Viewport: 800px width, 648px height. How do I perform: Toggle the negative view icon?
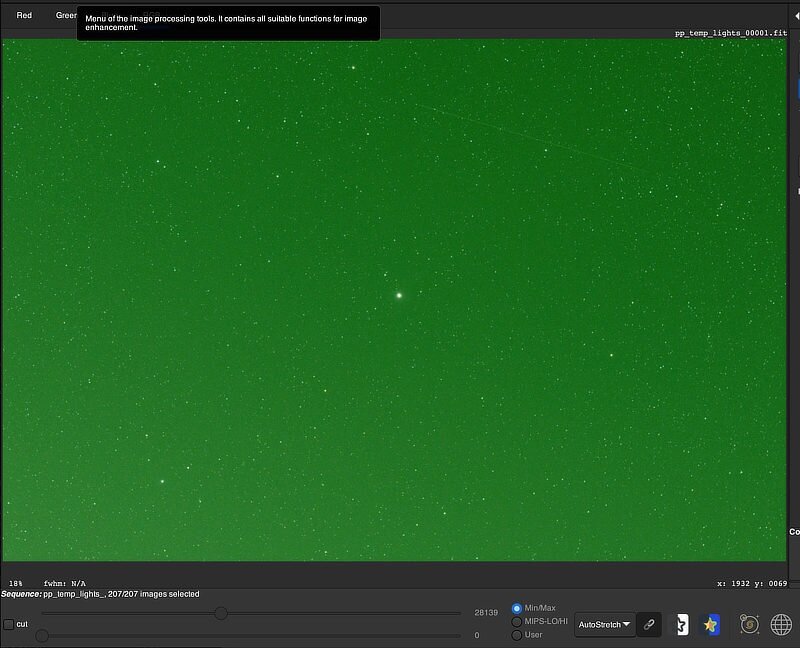click(680, 624)
